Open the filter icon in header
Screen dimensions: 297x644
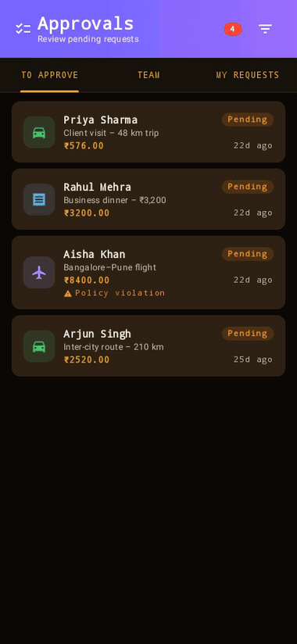265,29
